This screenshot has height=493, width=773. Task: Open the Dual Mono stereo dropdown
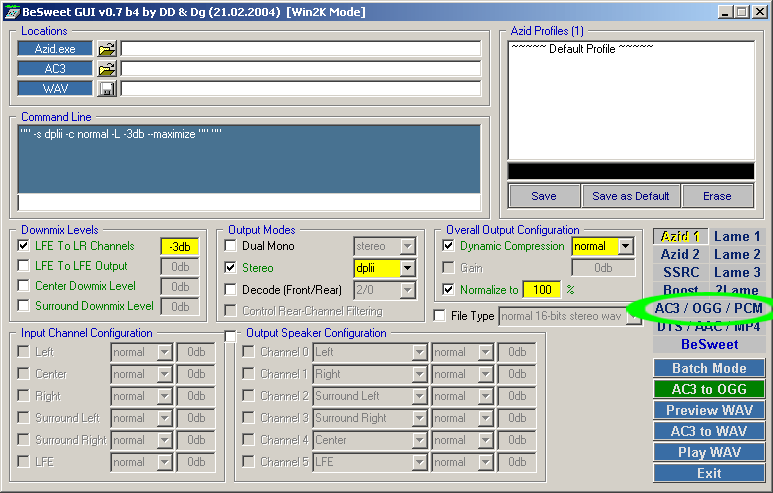[407, 246]
